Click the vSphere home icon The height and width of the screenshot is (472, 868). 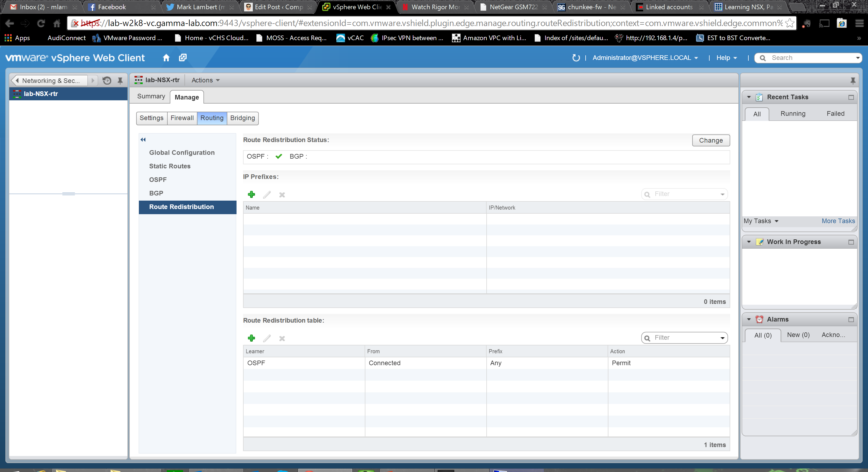(166, 57)
